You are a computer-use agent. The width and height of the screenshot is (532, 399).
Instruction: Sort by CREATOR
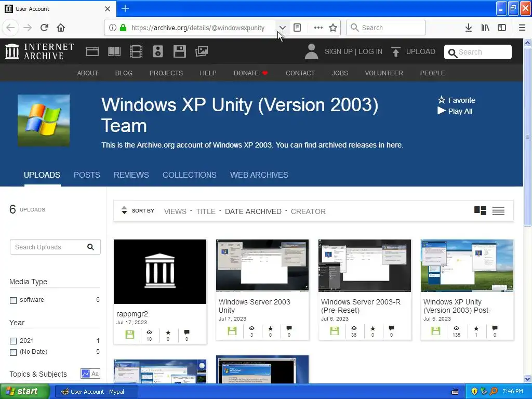(308, 211)
